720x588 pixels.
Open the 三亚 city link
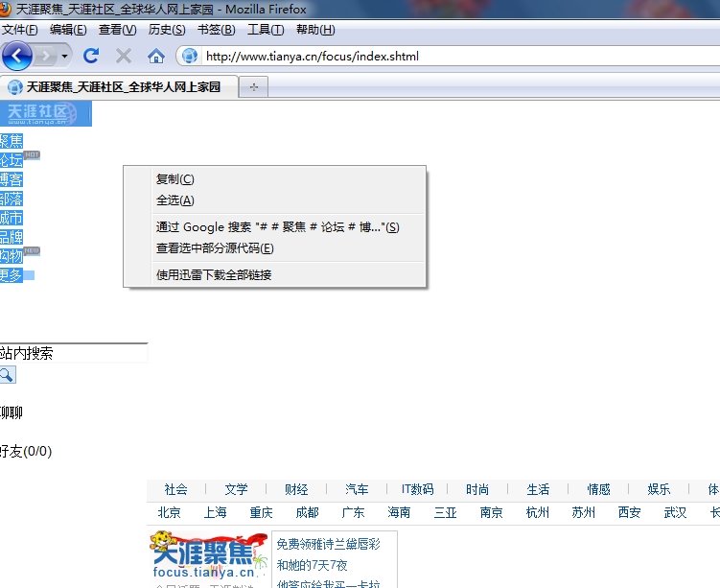[x=446, y=512]
